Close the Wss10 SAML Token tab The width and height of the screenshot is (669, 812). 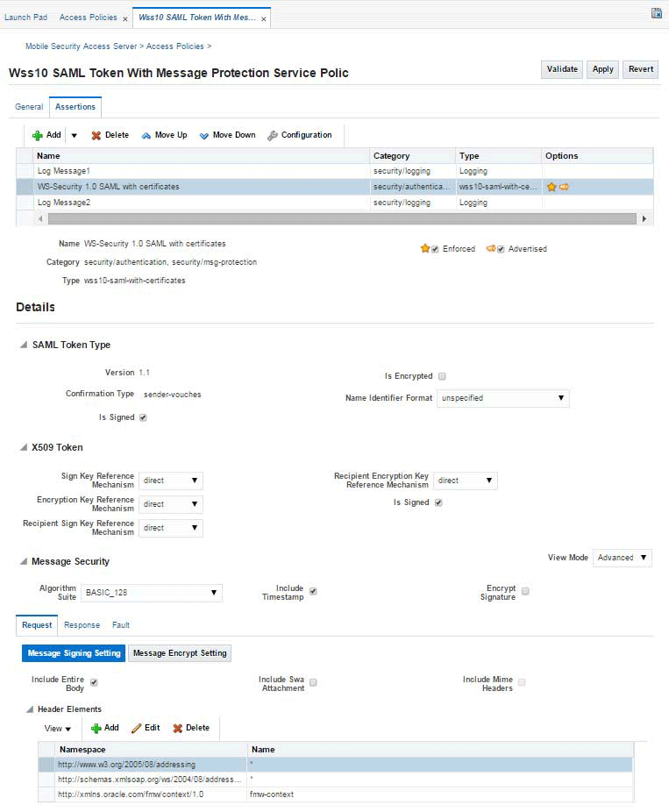pos(264,19)
